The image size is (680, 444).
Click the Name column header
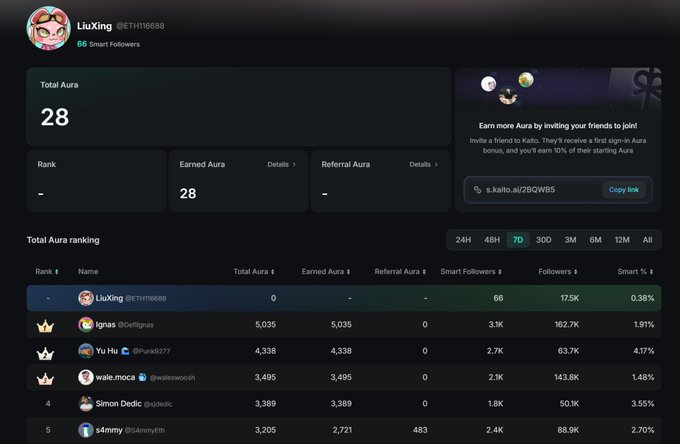tap(88, 271)
